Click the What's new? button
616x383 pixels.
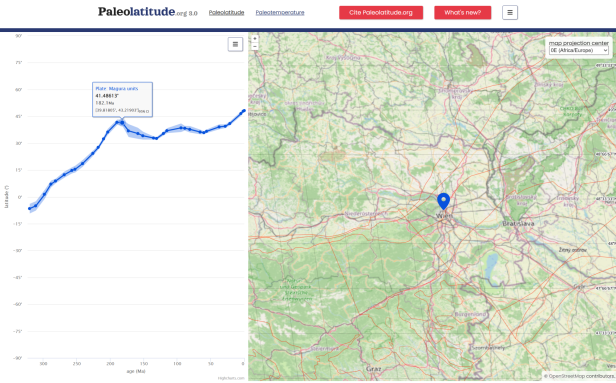[462, 13]
